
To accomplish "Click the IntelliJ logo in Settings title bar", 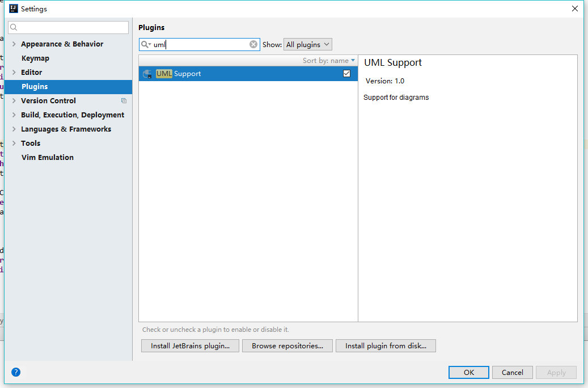I will [14, 9].
